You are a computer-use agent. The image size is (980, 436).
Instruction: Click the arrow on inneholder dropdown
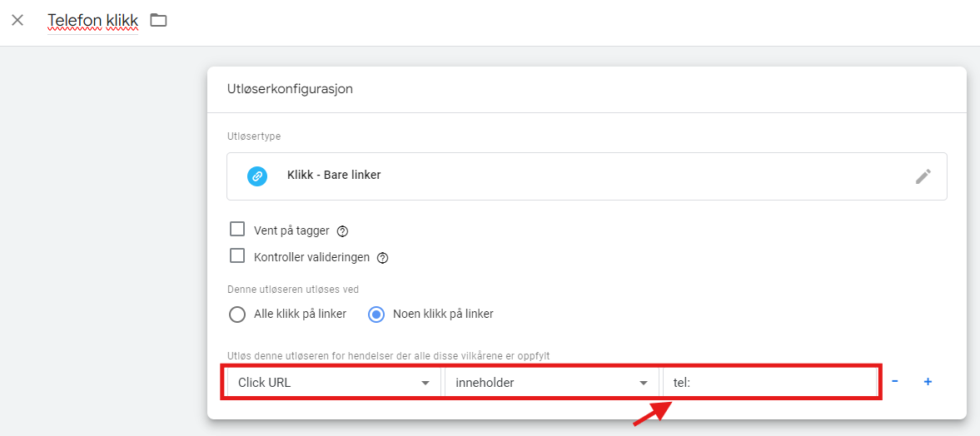tap(643, 383)
